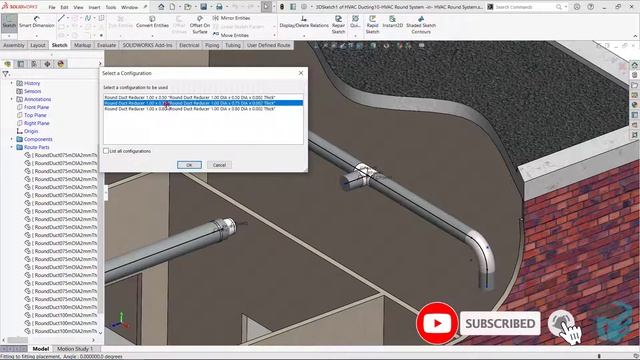The image size is (640, 360).
Task: Switch to the Evaluate ribbon tab
Action: (106, 45)
